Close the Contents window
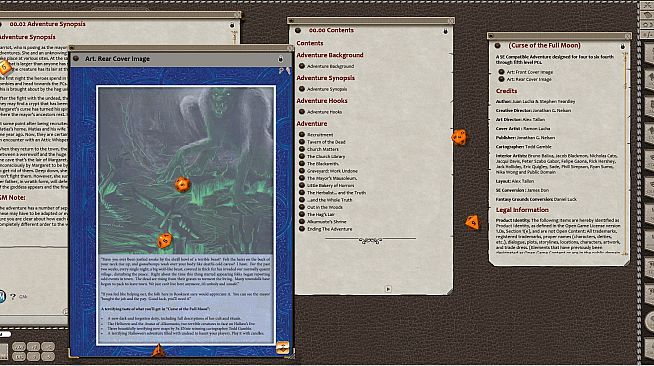This screenshot has height=366, width=654. [x=450, y=21]
